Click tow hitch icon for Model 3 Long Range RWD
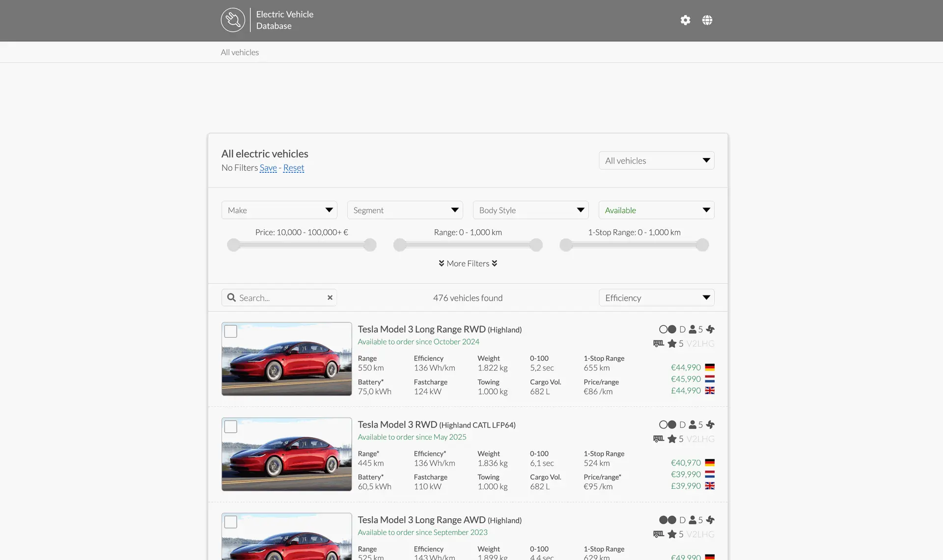The width and height of the screenshot is (943, 560). [x=659, y=344]
